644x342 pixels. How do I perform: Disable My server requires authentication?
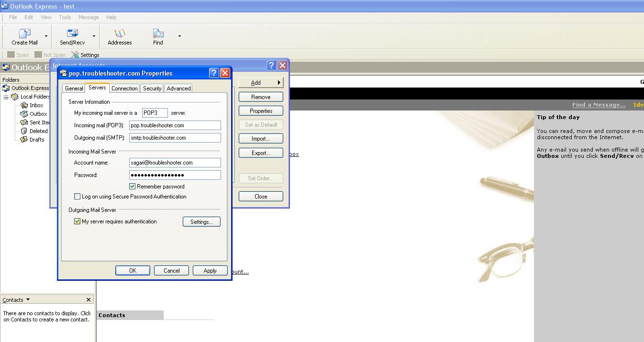click(78, 221)
